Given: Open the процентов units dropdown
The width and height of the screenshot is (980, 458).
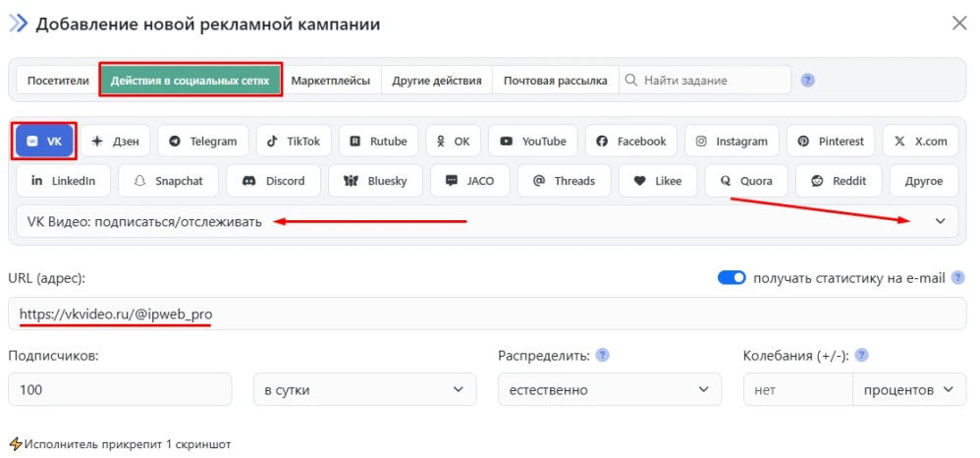Looking at the screenshot, I should click(x=907, y=390).
